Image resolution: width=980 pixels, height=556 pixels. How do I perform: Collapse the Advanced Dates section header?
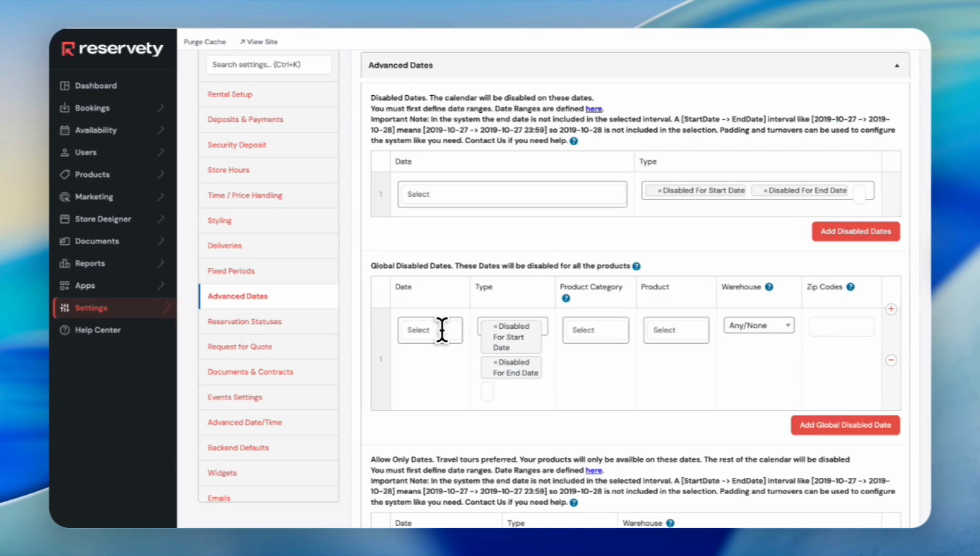pos(897,65)
